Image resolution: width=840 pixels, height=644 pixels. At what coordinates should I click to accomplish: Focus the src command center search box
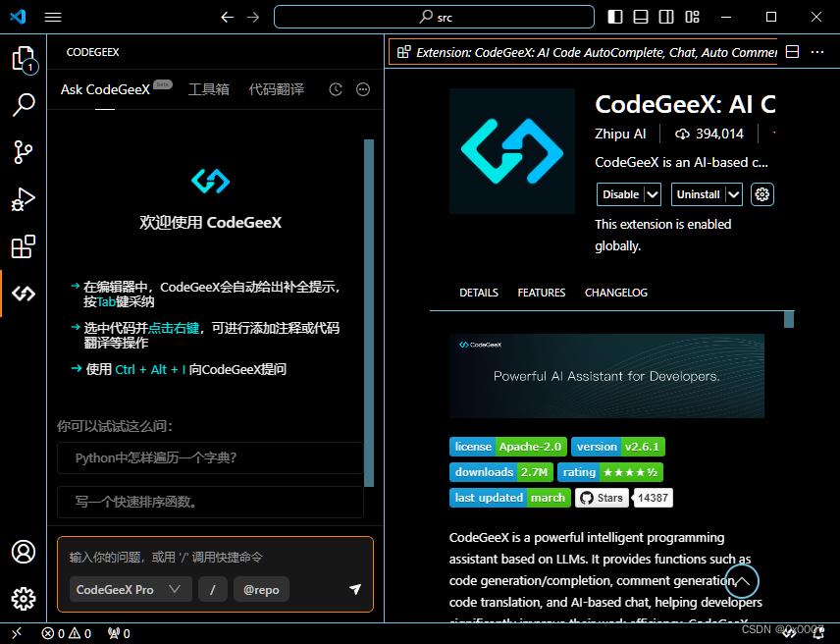point(434,17)
